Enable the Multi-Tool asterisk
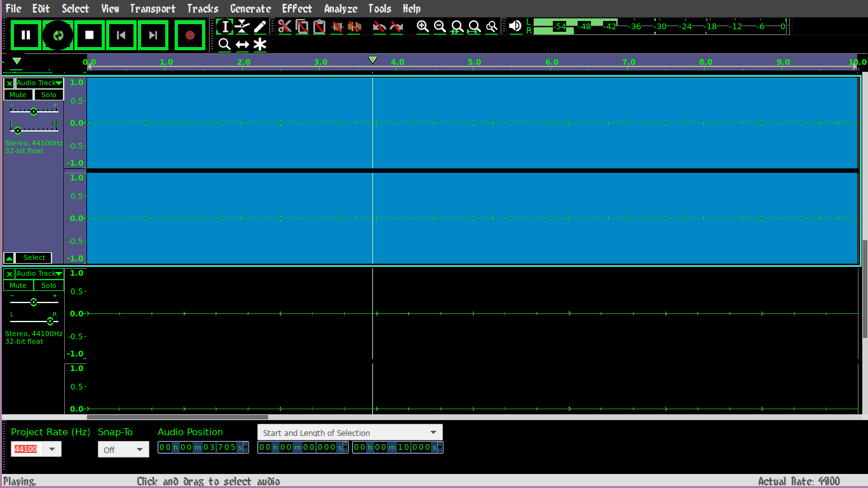Screen dimensions: 868x488 [x=260, y=44]
